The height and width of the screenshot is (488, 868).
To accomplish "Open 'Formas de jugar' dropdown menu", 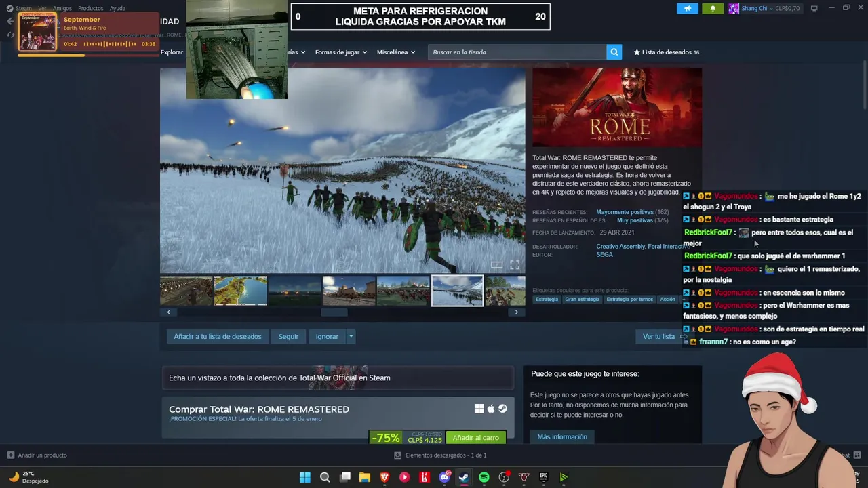I will (340, 52).
